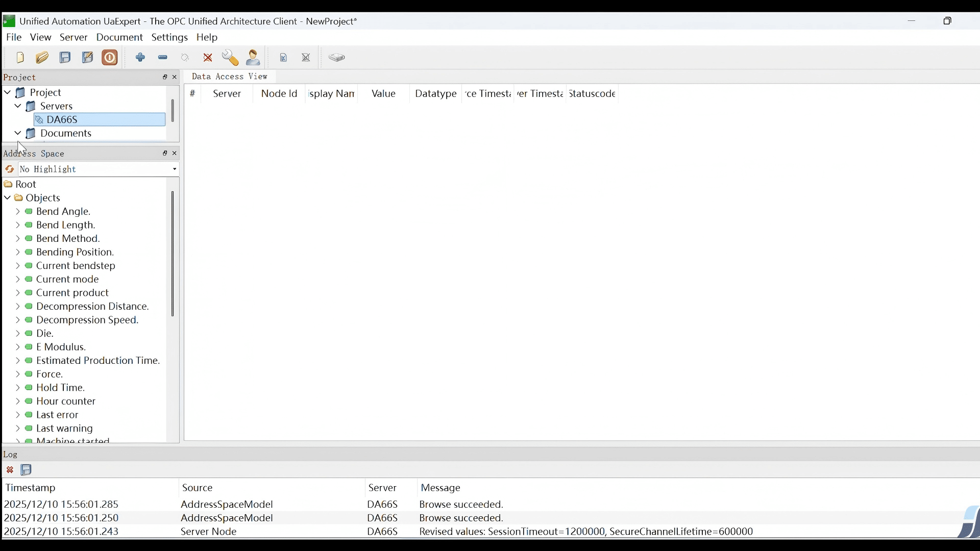Click the connect server plug icon
980x551 pixels.
(185, 58)
